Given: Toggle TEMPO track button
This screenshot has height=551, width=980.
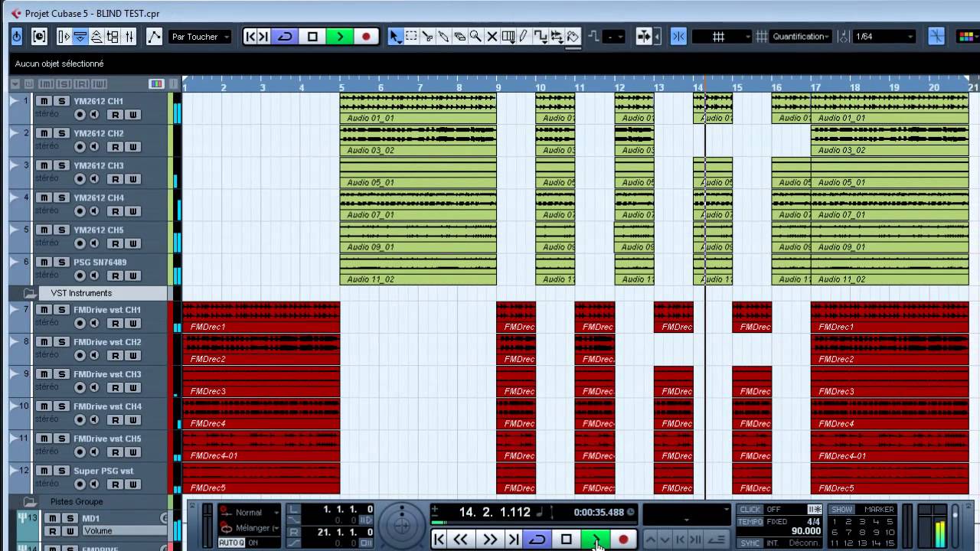Looking at the screenshot, I should (x=751, y=522).
